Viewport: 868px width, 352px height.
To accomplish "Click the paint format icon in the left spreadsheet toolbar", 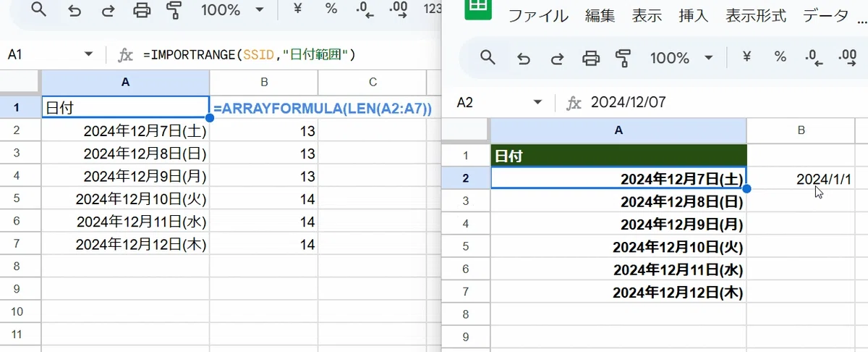I will click(174, 10).
